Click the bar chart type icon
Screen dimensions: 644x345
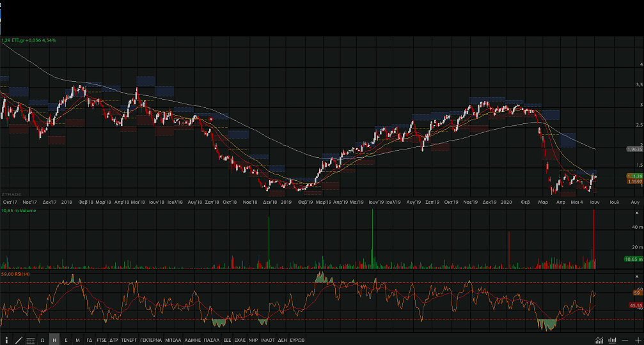click(612, 340)
